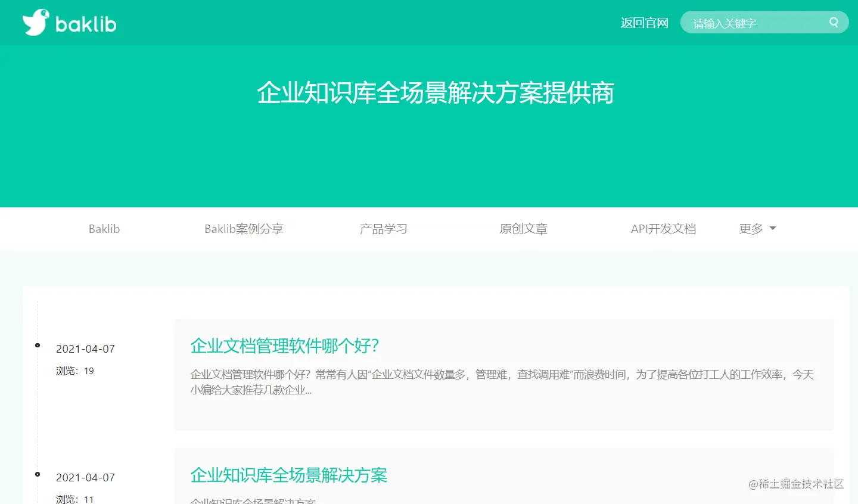Go to the 原创文章 tab
Image resolution: width=858 pixels, height=504 pixels.
(x=523, y=229)
